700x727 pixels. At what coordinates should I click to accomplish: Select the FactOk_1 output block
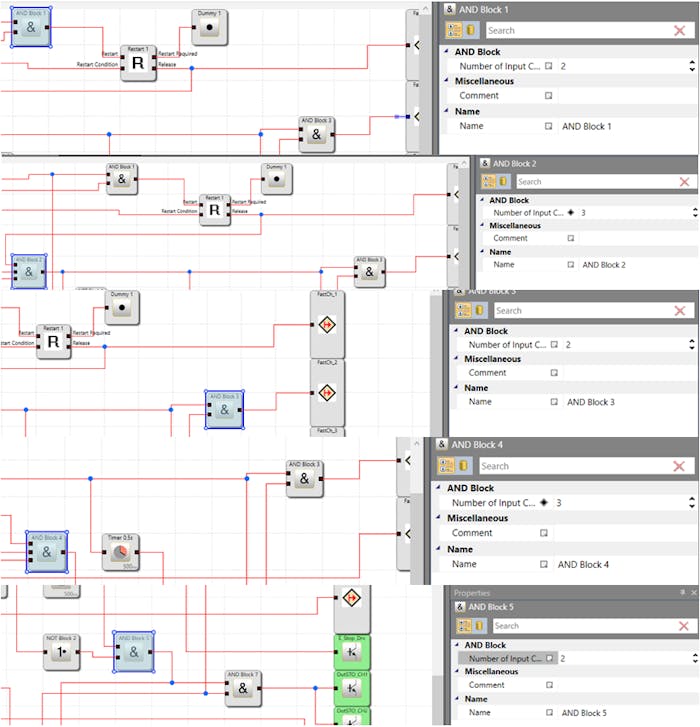pyautogui.click(x=327, y=325)
